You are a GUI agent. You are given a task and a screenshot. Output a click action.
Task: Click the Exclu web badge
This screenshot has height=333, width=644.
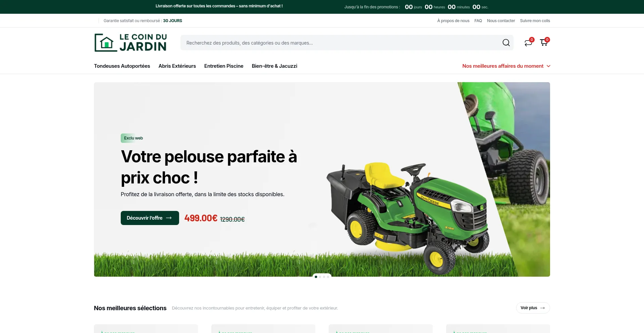tap(133, 138)
